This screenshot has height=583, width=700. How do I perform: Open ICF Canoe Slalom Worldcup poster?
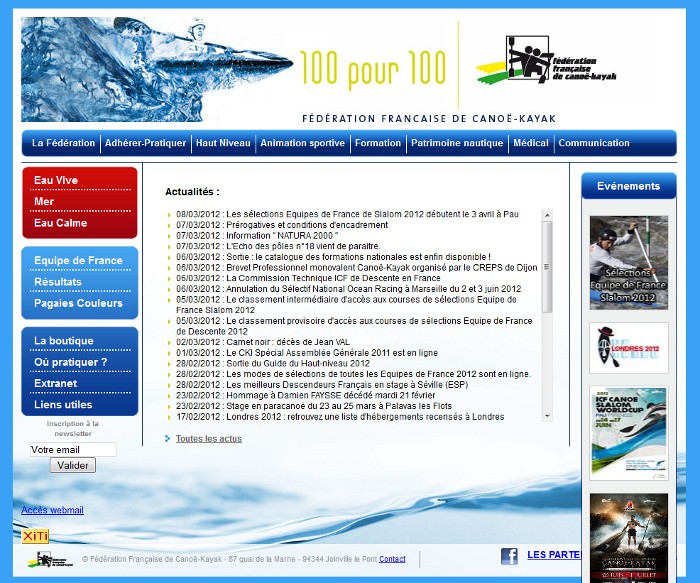pos(629,433)
